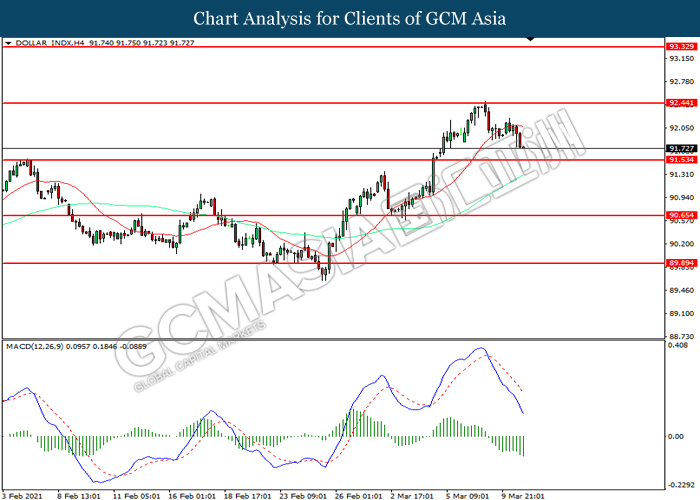Click the 5 Mar 09:01 time label
The height and width of the screenshot is (500, 700).
pyautogui.click(x=467, y=496)
